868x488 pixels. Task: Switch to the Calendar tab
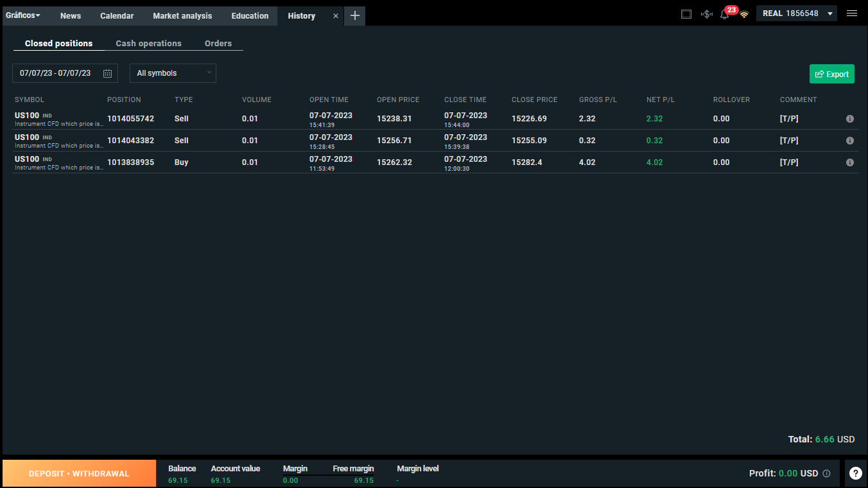point(117,16)
